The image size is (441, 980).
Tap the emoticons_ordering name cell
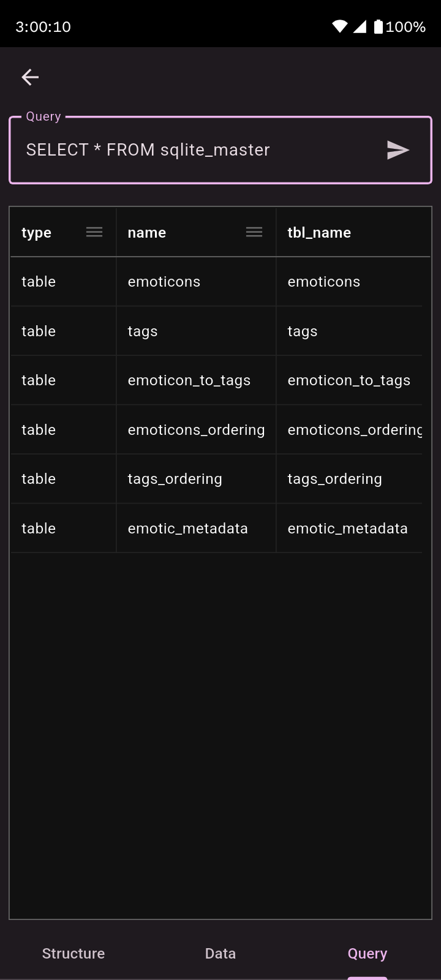(x=196, y=430)
